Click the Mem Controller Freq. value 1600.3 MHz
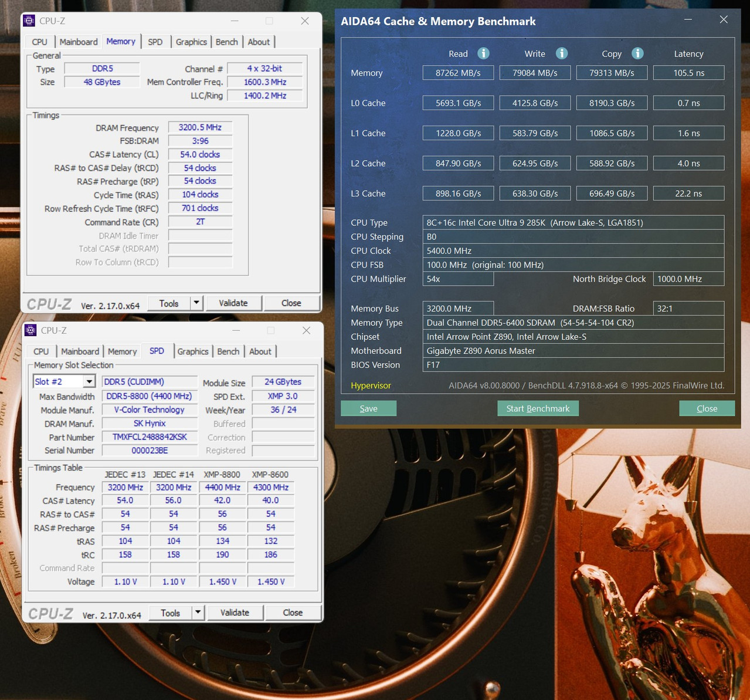Viewport: 750px width, 700px height. [x=265, y=82]
